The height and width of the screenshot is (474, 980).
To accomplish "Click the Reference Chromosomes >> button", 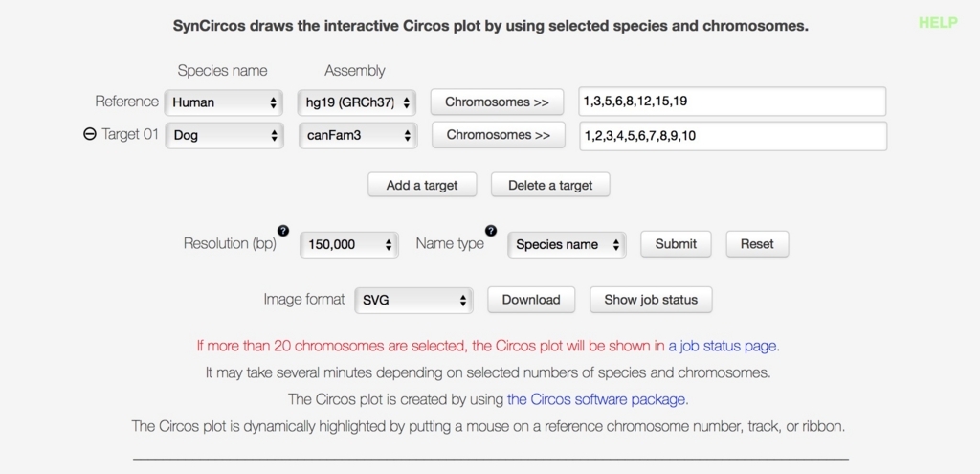I will point(498,102).
